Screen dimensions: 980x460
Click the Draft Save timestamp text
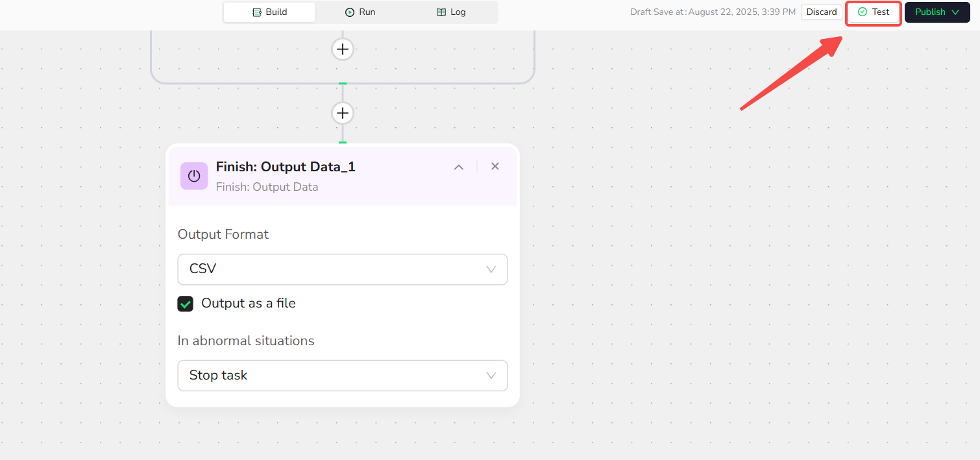pyautogui.click(x=713, y=12)
